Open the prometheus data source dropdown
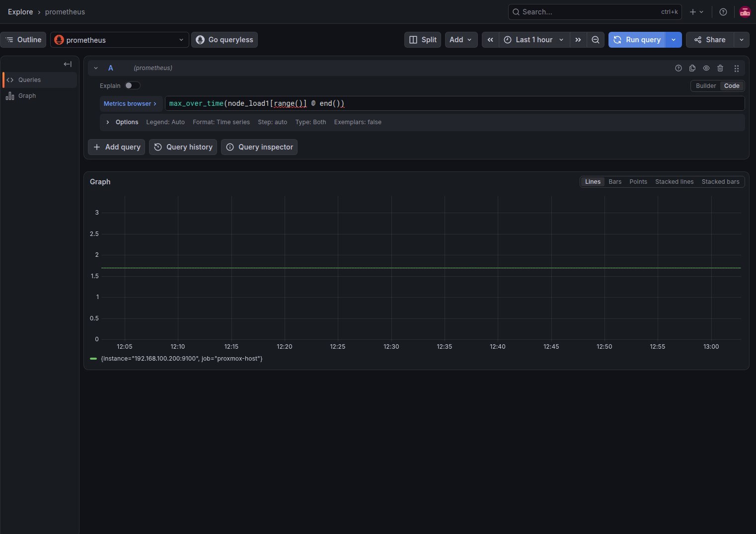The image size is (756, 534). [x=119, y=40]
